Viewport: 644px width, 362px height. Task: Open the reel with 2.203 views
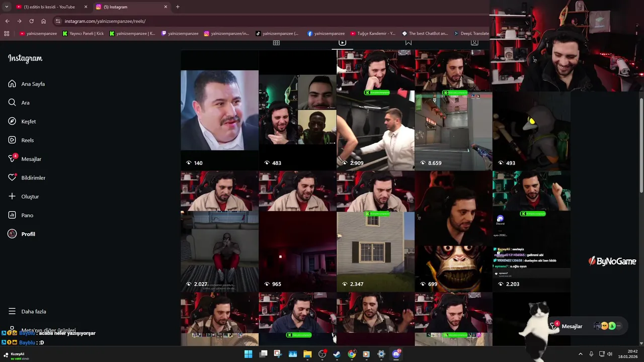531,231
